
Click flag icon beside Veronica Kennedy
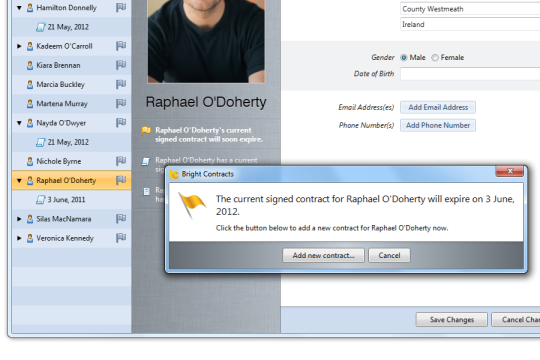121,238
